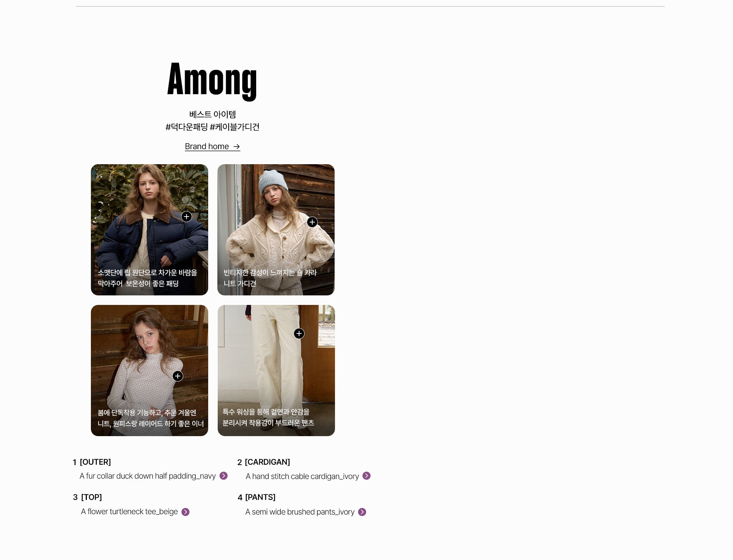Click the plus hotspot on ivory pants photo
Viewport: 733px width, 560px height.
(x=299, y=334)
